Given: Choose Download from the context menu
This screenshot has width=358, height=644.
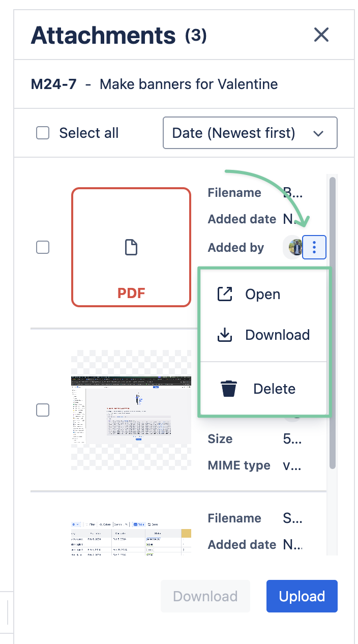Looking at the screenshot, I should coord(277,335).
